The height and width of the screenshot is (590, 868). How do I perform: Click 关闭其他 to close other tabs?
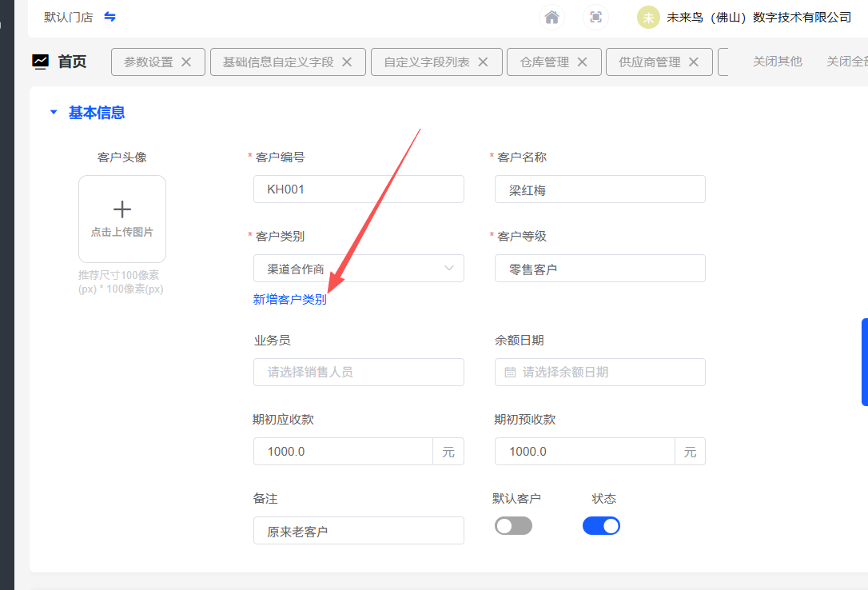click(777, 62)
